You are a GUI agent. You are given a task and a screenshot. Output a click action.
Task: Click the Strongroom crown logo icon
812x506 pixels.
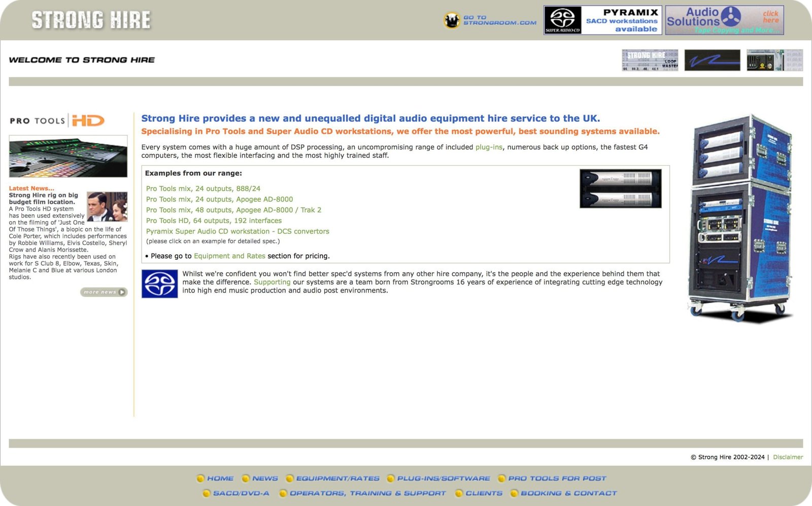pos(451,20)
